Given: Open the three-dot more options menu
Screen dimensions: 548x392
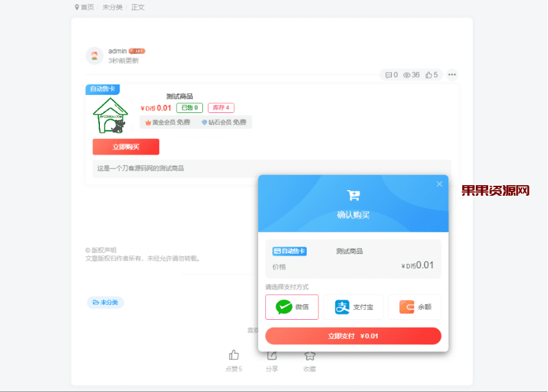Looking at the screenshot, I should [x=452, y=74].
